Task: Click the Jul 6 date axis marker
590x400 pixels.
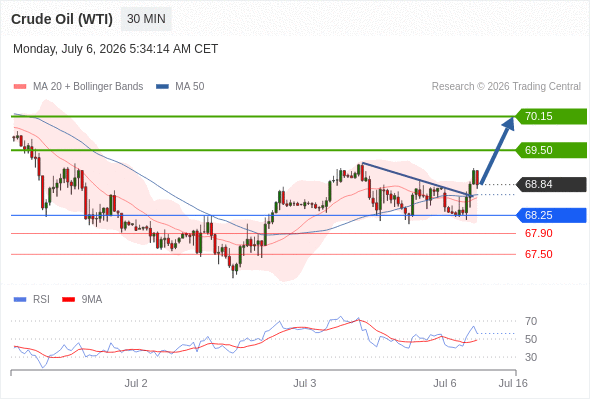Action: pyautogui.click(x=445, y=383)
